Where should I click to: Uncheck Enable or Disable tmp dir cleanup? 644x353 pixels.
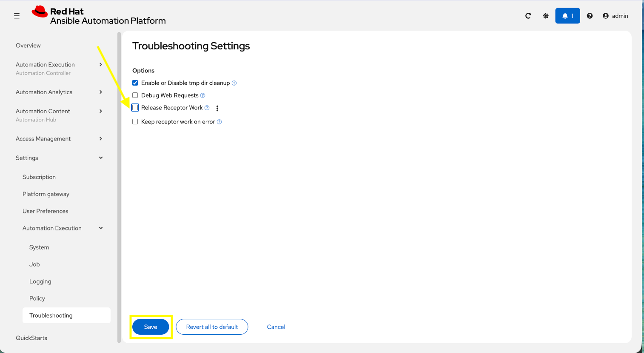pos(135,83)
